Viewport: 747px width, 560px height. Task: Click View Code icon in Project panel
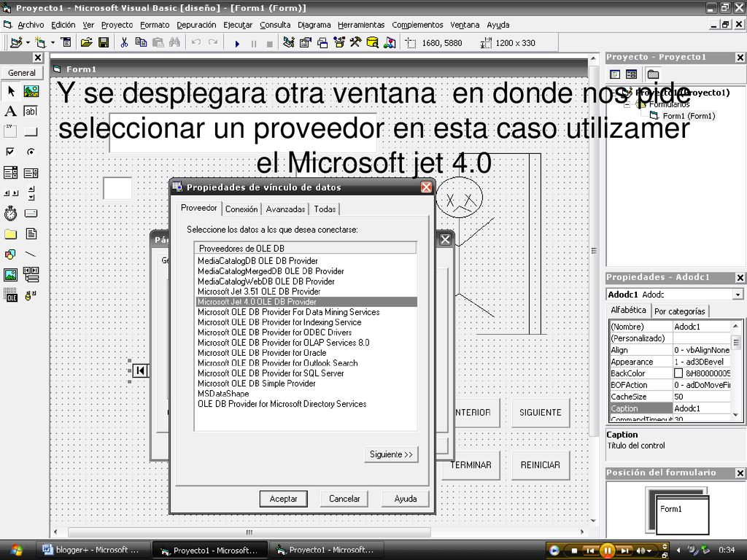(615, 74)
